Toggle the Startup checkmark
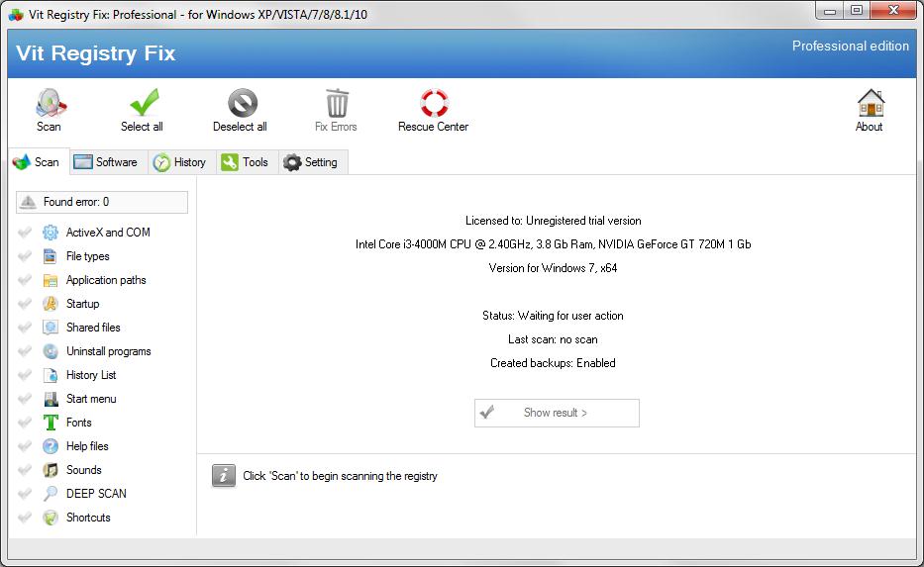Screen dimensions: 924x567 (25, 304)
